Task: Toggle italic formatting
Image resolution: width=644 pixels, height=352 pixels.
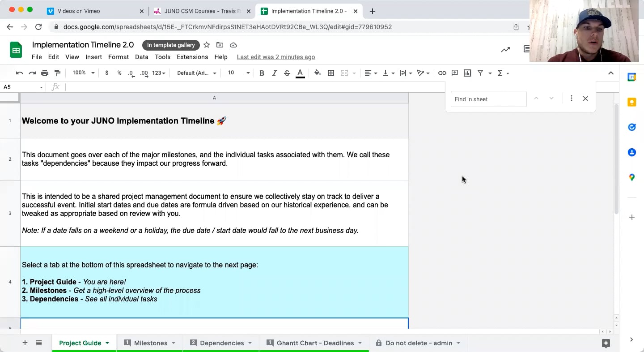Action: point(274,73)
